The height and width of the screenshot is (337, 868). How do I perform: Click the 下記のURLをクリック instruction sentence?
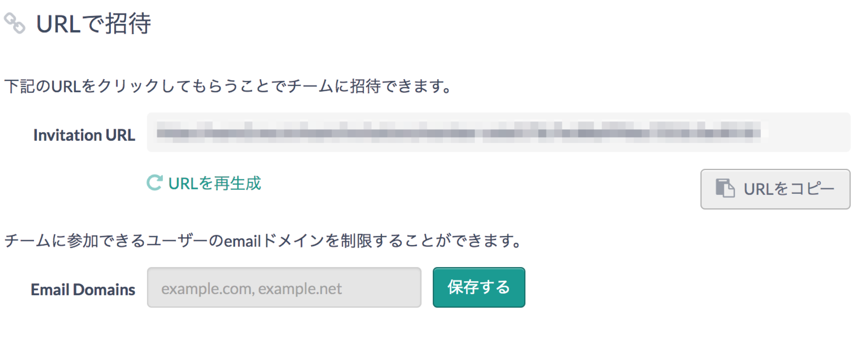[227, 86]
